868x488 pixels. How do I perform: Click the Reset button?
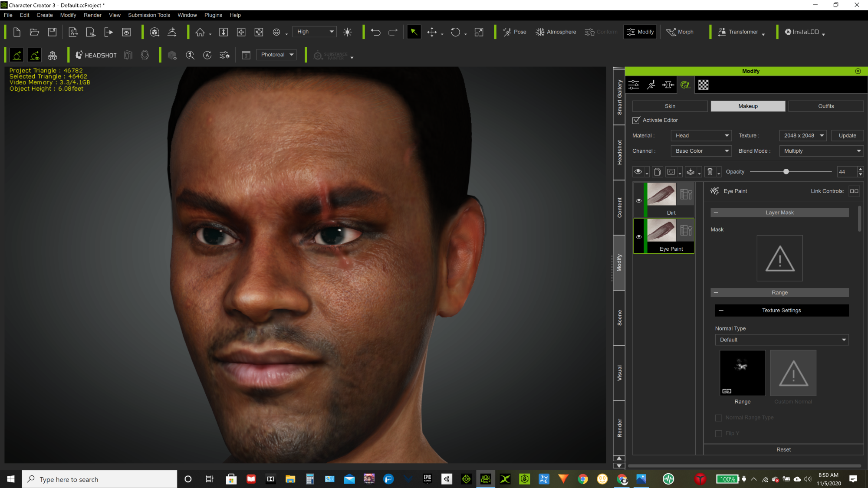(783, 449)
